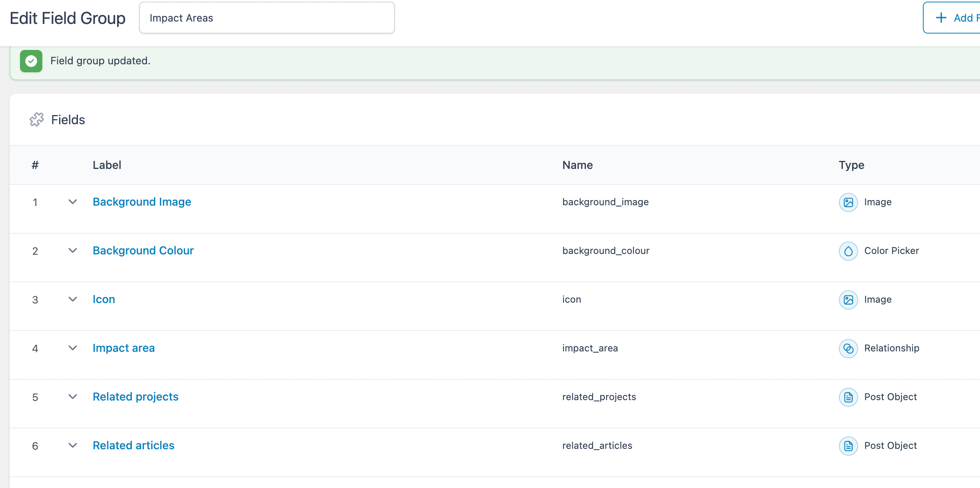Image resolution: width=980 pixels, height=488 pixels.
Task: Click the Label column header
Action: pyautogui.click(x=107, y=165)
